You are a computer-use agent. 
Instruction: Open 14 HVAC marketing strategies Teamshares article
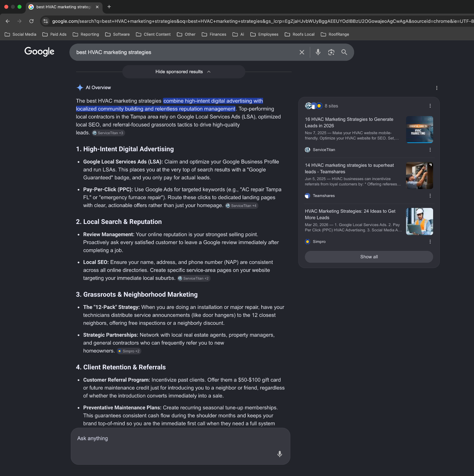tap(349, 168)
